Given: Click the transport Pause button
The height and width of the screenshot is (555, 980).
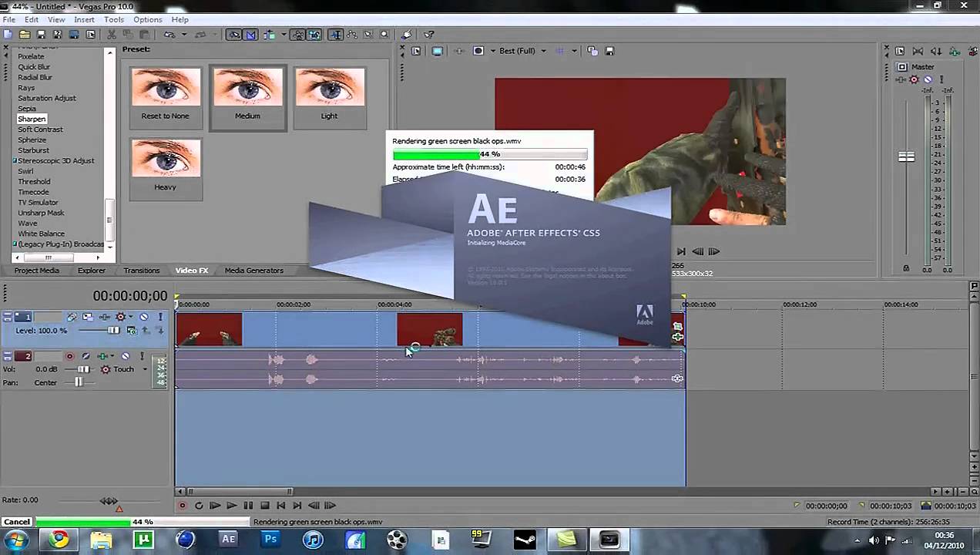Looking at the screenshot, I should [248, 506].
